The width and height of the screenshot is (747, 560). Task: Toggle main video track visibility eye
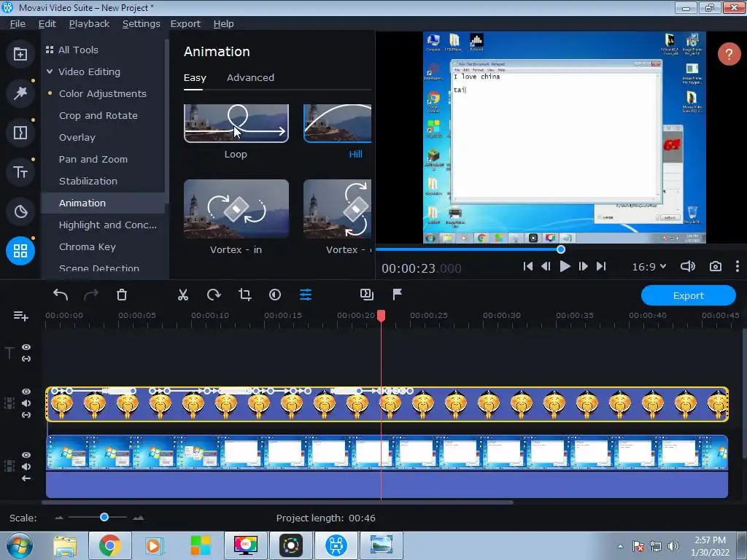click(26, 455)
